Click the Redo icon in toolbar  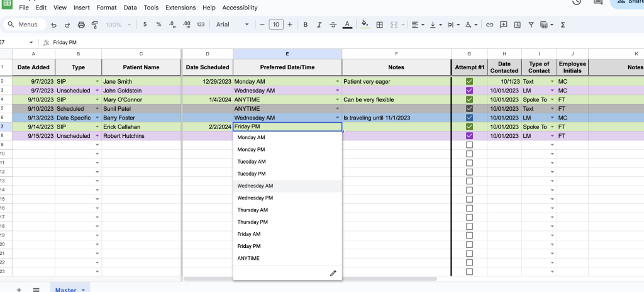pyautogui.click(x=67, y=25)
